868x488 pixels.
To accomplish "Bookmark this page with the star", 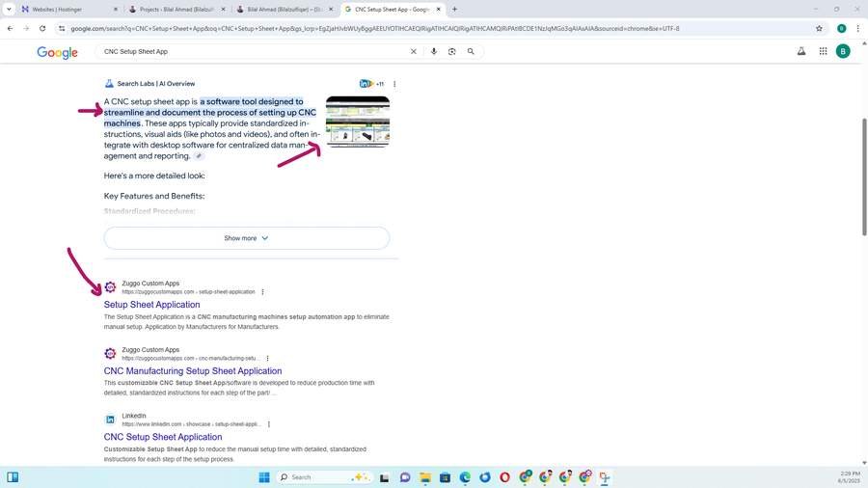I will click(x=819, y=28).
